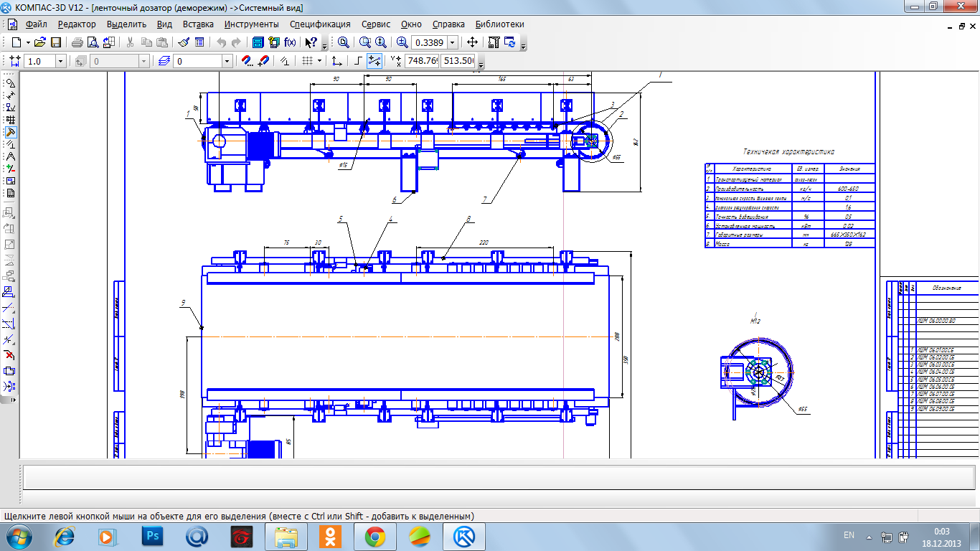Open print preview icon
The width and height of the screenshot is (980, 551).
[93, 42]
